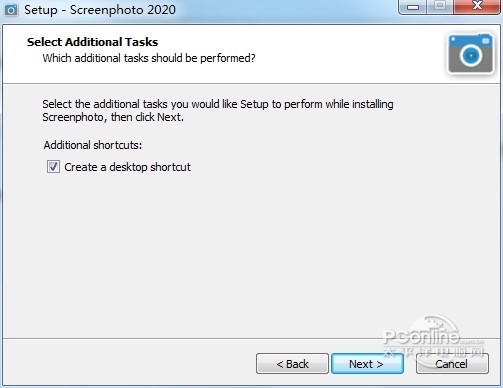Close the Setup window with X
Viewport: 503px width, 388px height.
coord(477,6)
